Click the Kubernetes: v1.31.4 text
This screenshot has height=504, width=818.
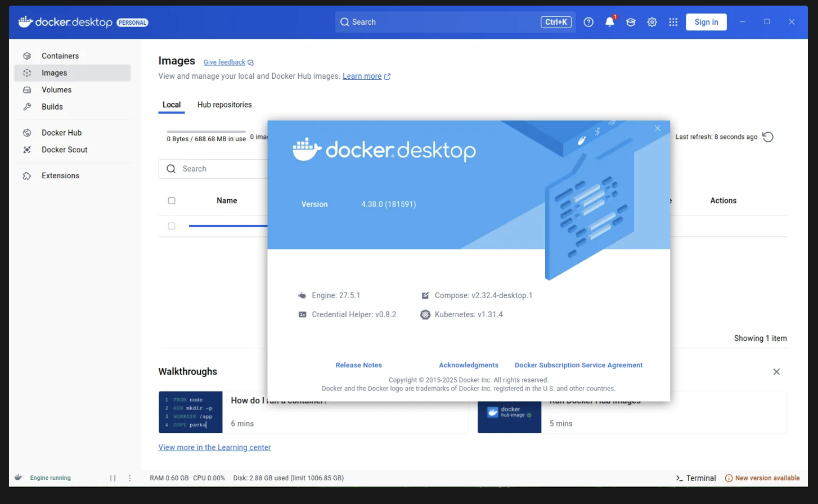pyautogui.click(x=469, y=314)
